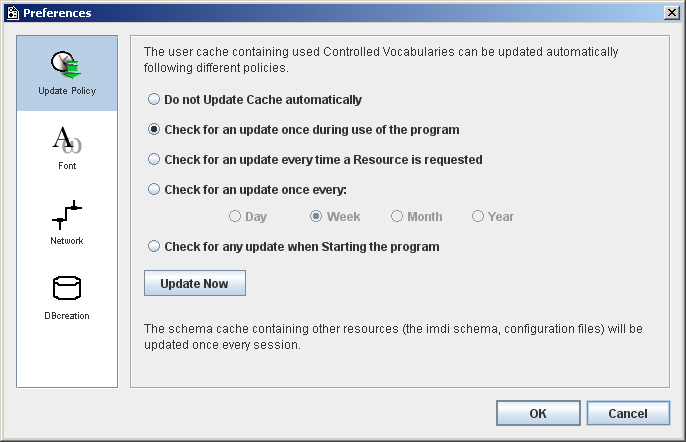Click Cancel to discard changes
The width and height of the screenshot is (686, 442).
pos(628,413)
